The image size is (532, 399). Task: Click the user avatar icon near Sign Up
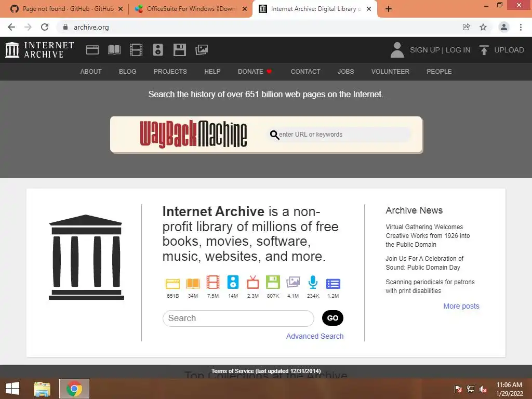pos(397,50)
